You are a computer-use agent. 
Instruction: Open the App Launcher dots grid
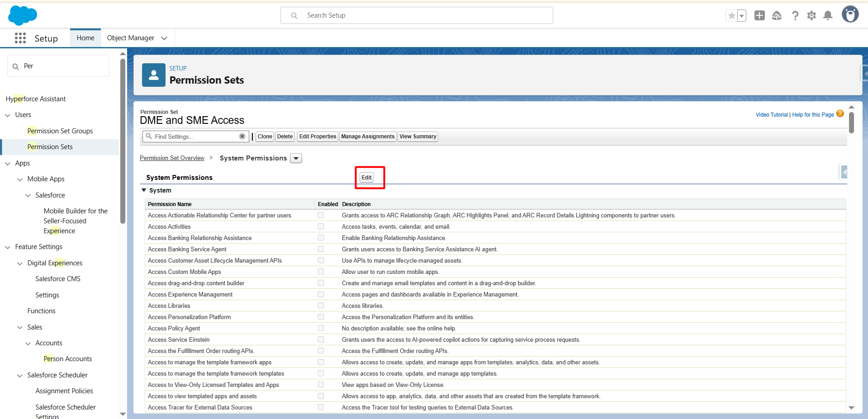click(20, 38)
